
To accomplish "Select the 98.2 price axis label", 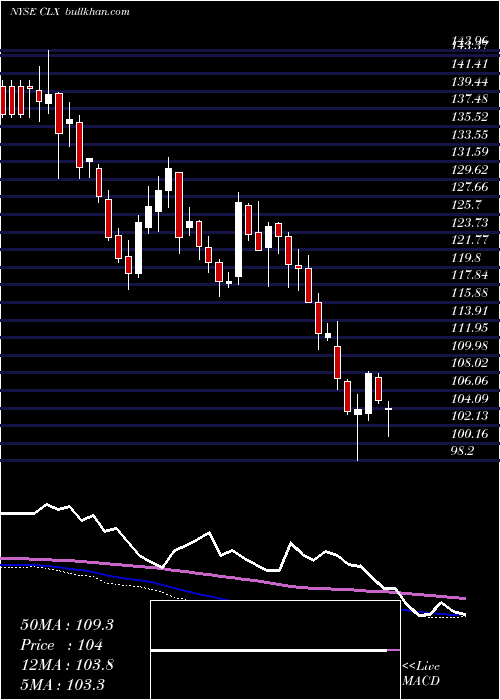I will (462, 450).
